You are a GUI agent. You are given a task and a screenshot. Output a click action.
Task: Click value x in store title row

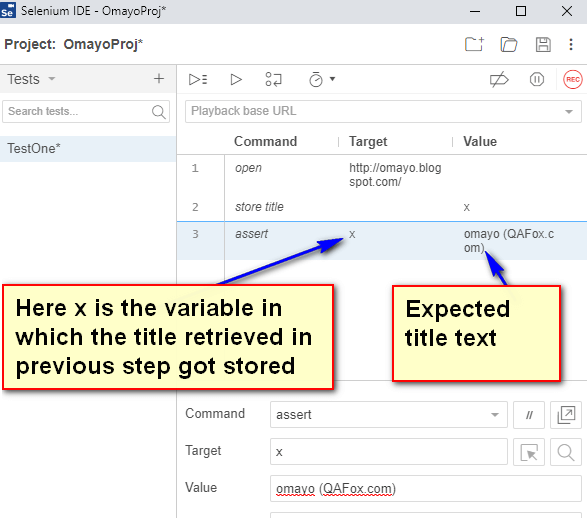466,207
